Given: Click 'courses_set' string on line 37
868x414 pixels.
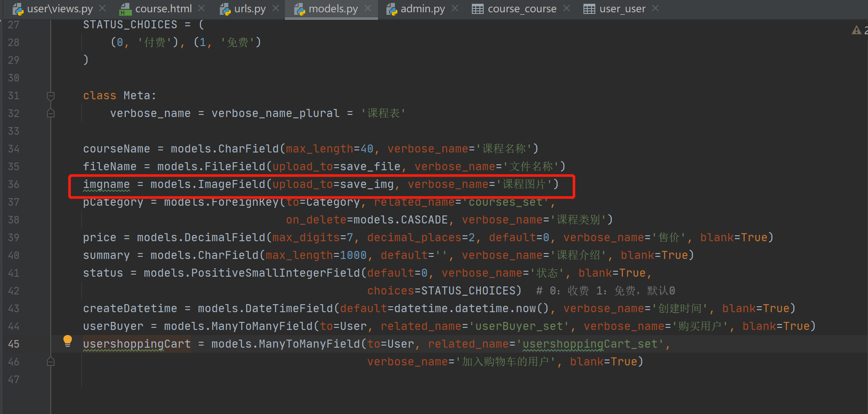Looking at the screenshot, I should pyautogui.click(x=506, y=202).
